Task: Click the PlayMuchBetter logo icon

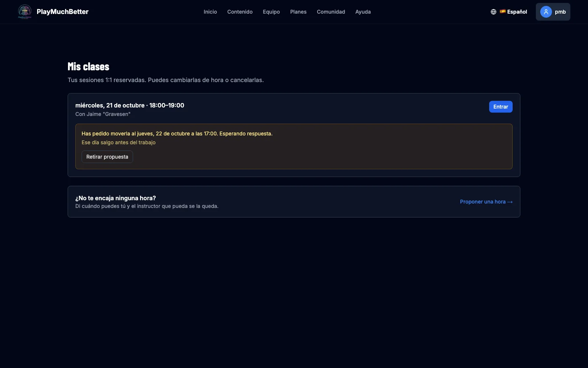Action: tap(25, 12)
